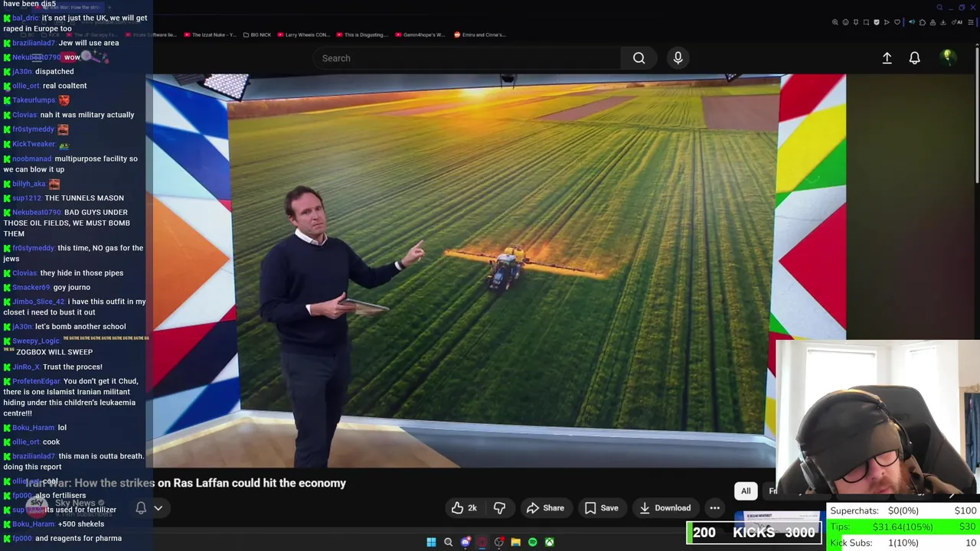The image size is (980, 551).
Task: Open the emoji smiley toolbar icon
Action: tap(845, 22)
